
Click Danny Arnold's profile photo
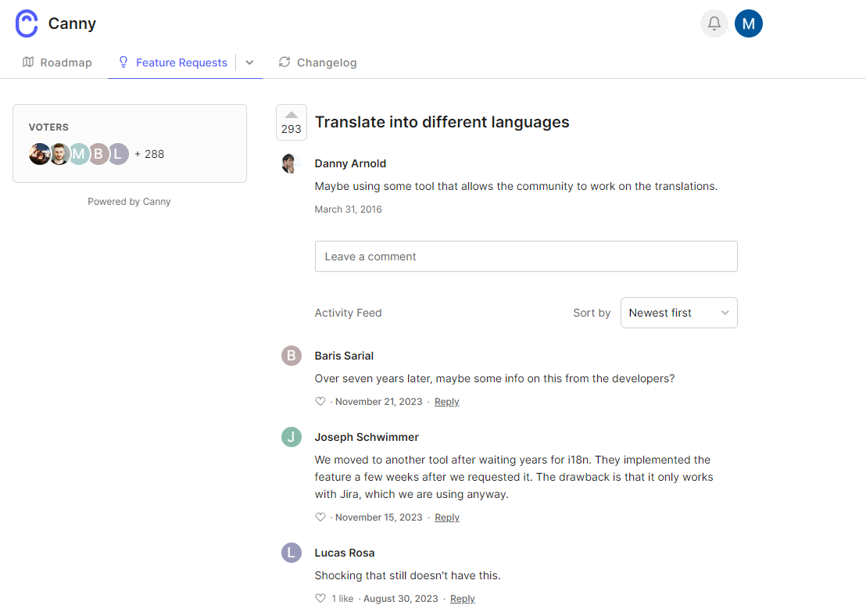click(x=290, y=163)
